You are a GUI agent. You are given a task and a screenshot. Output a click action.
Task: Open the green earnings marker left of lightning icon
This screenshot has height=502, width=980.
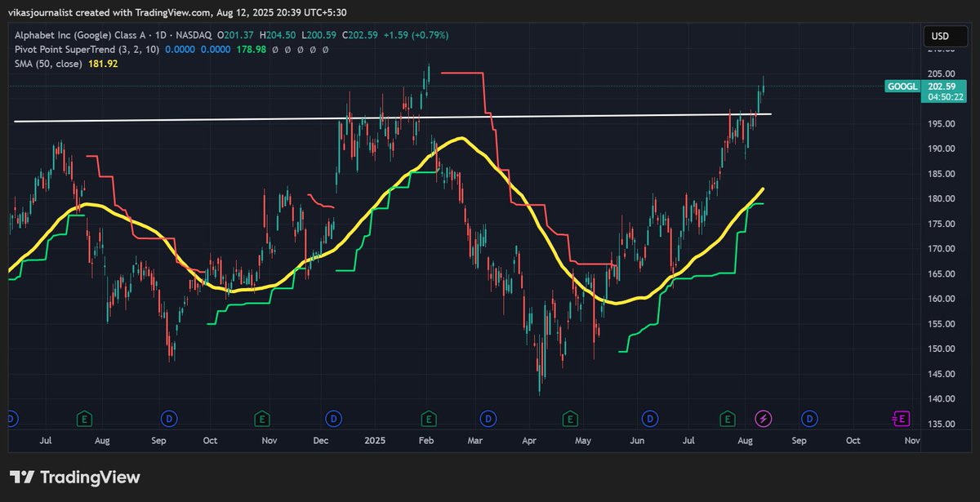coord(727,419)
